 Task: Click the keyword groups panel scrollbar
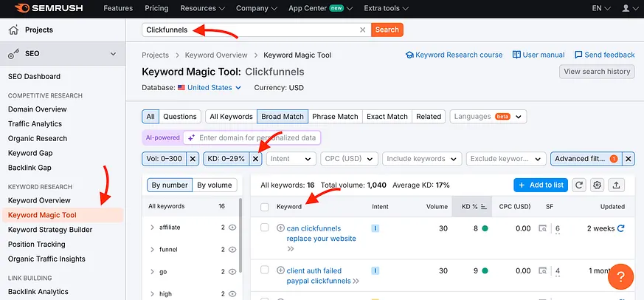(240, 234)
